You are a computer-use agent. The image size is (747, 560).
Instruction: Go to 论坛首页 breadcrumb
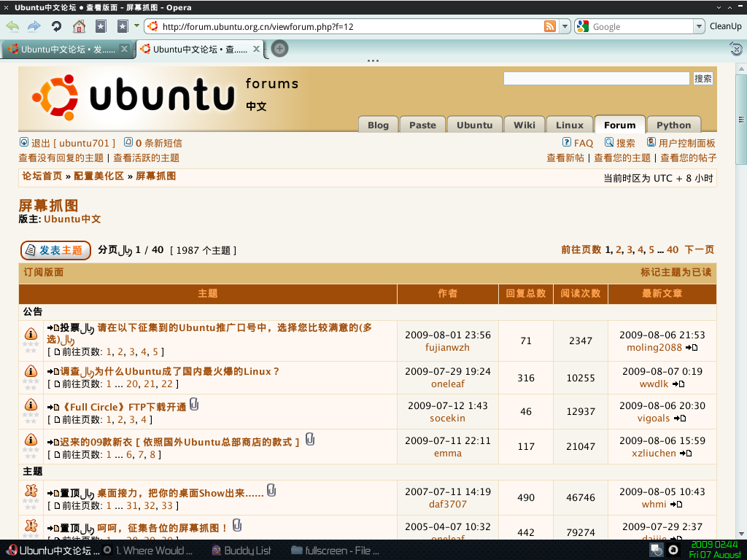[42, 176]
